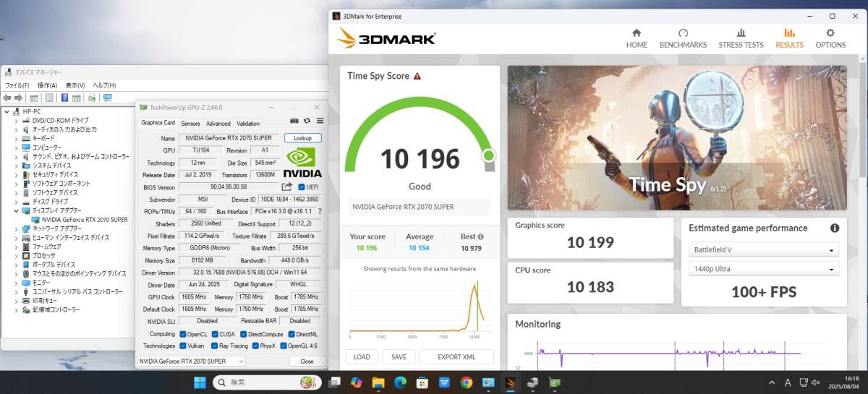Click the Time Spy hero image
This screenshot has width=868, height=394.
(x=677, y=138)
